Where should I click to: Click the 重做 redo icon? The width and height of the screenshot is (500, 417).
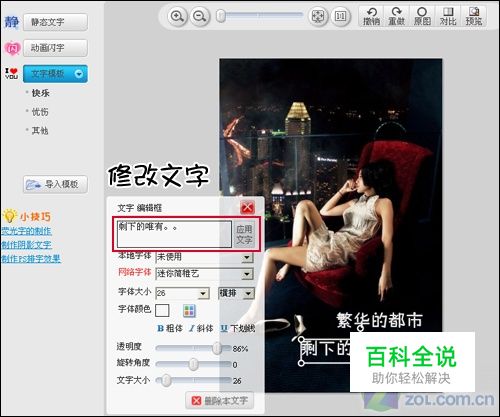(397, 16)
